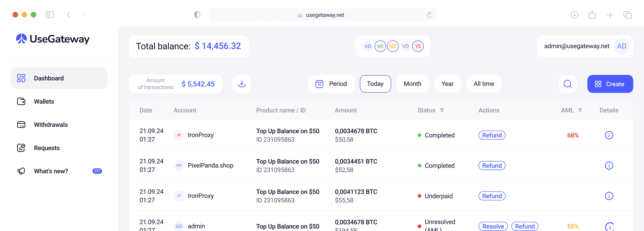Image resolution: width=644 pixels, height=231 pixels.
Task: Click the 68% AML score
Action: click(x=573, y=135)
